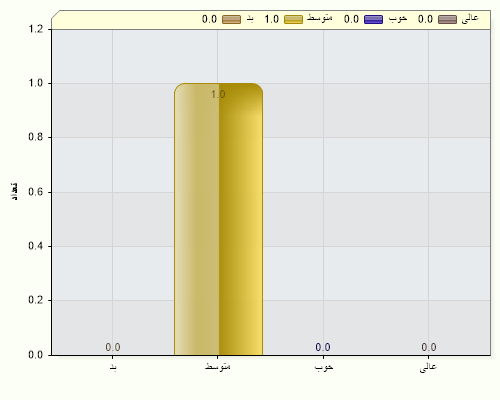Click the 0.0 value above عالی category
The height and width of the screenshot is (400, 500).
429,347
